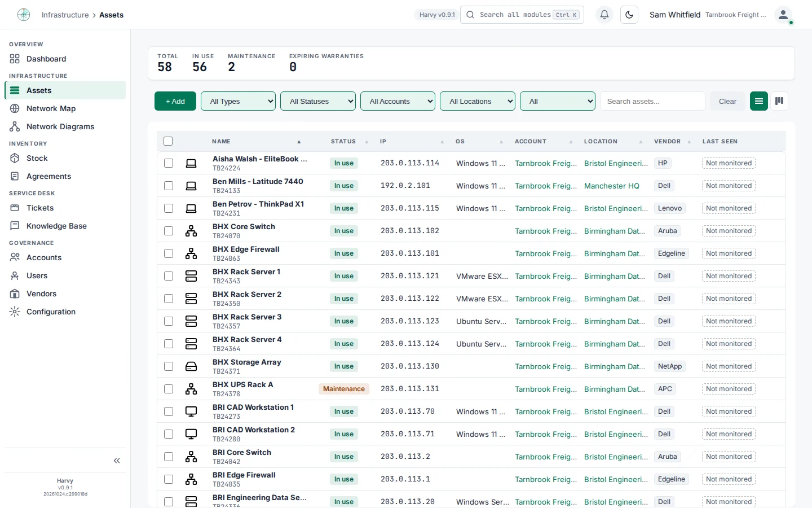812x508 pixels.
Task: Open the user profile avatar
Action: tap(783, 15)
